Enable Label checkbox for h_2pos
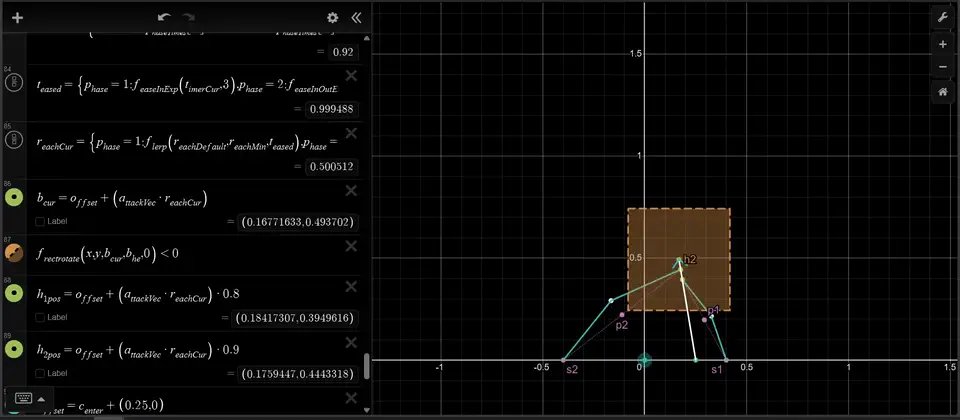This screenshot has width=960, height=420. coord(40,373)
